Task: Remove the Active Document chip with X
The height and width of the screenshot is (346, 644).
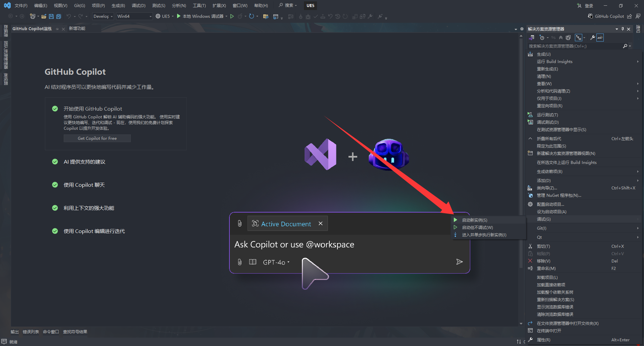Action: 321,223
